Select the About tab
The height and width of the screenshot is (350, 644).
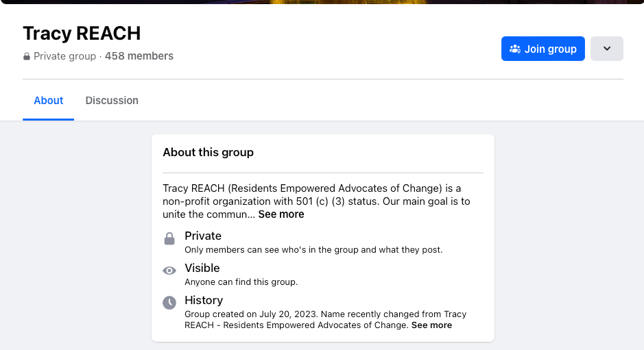[49, 101]
